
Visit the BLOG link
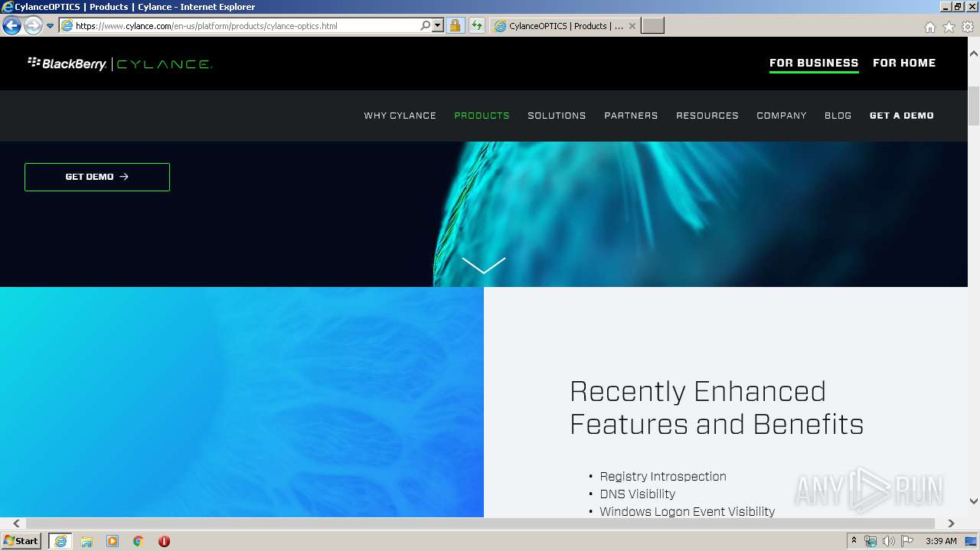pyautogui.click(x=838, y=116)
